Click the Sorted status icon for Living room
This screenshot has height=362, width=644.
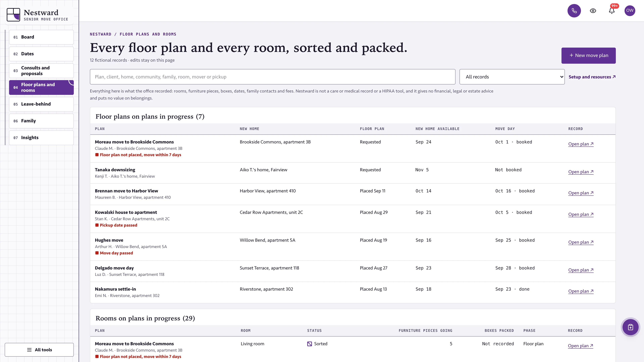[309, 344]
